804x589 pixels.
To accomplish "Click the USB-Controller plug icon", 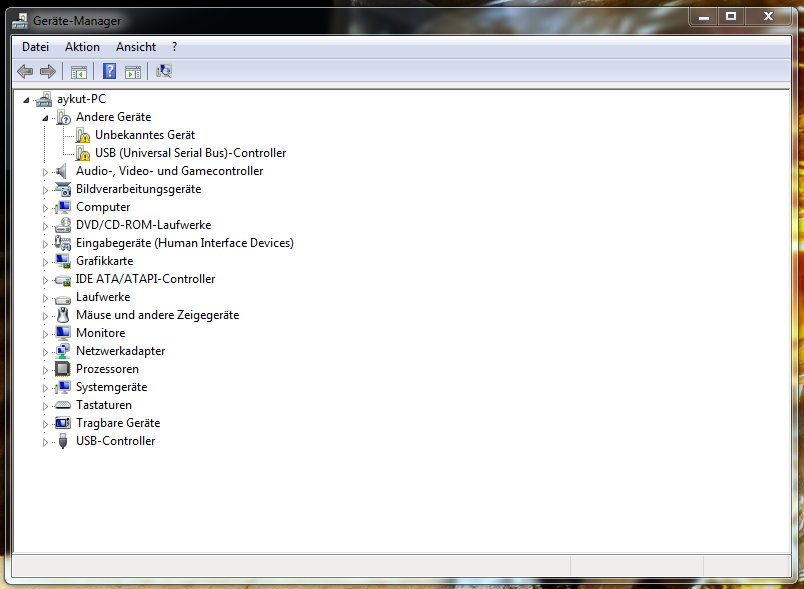I will tap(63, 441).
